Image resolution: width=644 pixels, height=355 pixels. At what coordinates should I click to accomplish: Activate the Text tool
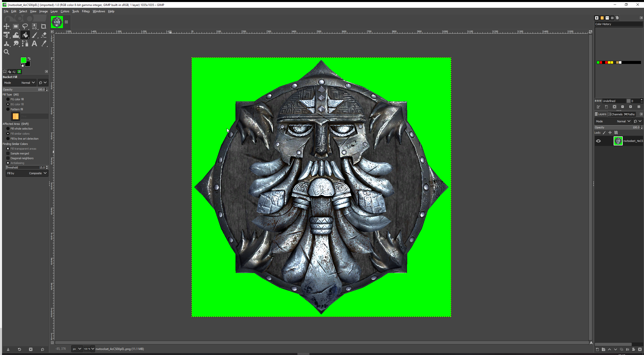[34, 44]
